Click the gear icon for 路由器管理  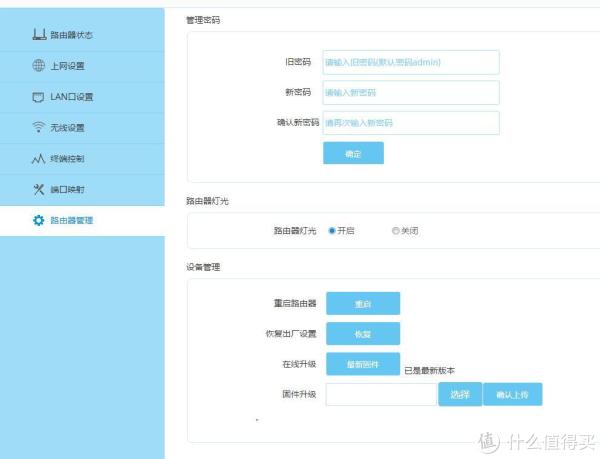pyautogui.click(x=38, y=220)
